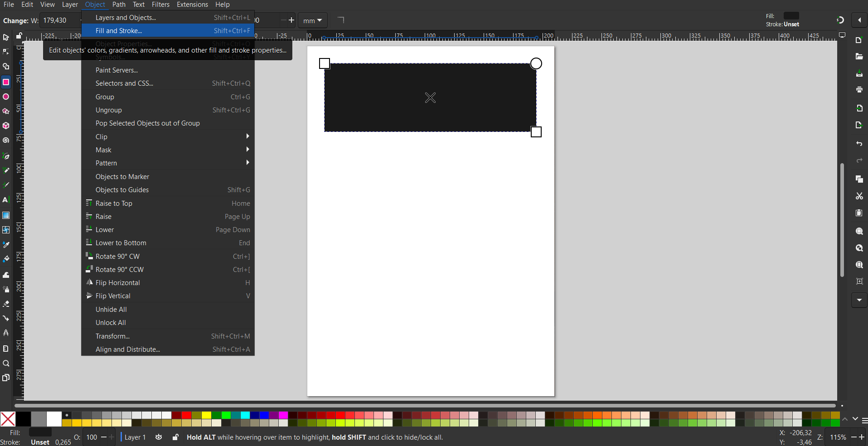The width and height of the screenshot is (868, 446).
Task: Click the Cut scissors icon
Action: 859,196
